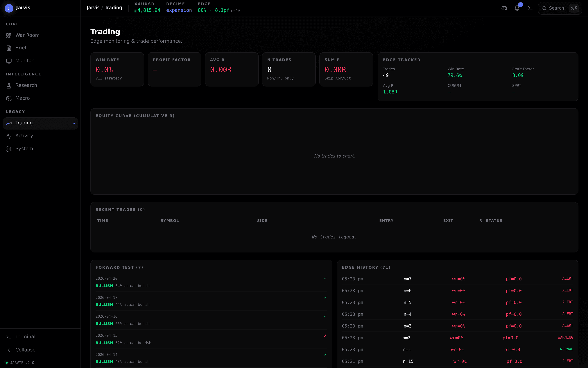Click Edge Tracker Avg R 1.08R
The width and height of the screenshot is (588, 368).
(x=390, y=92)
